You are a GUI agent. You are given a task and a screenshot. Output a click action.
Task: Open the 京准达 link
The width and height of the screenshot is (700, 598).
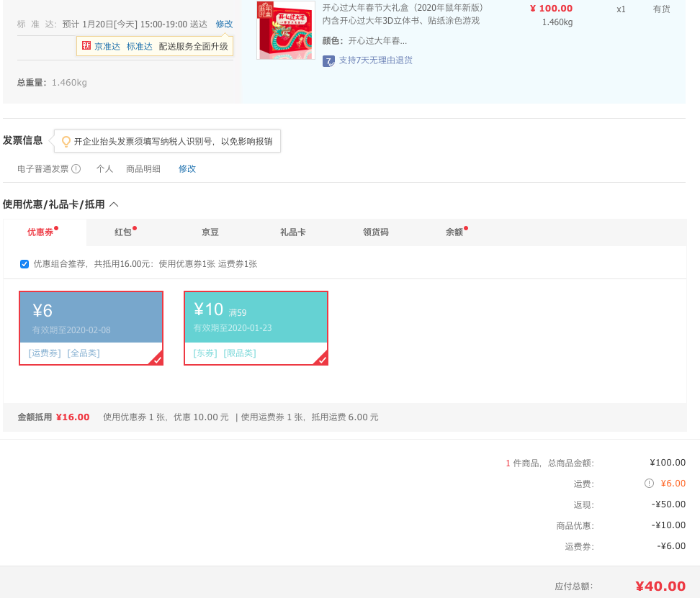(107, 46)
